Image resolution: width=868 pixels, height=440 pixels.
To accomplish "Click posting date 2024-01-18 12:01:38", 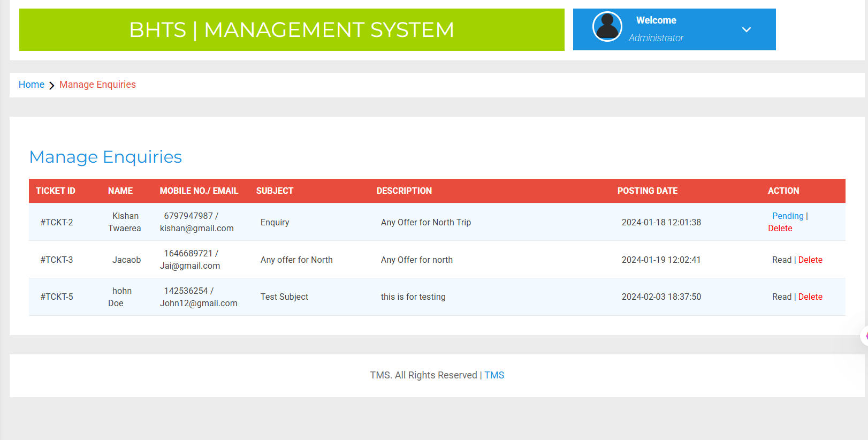I will [661, 222].
